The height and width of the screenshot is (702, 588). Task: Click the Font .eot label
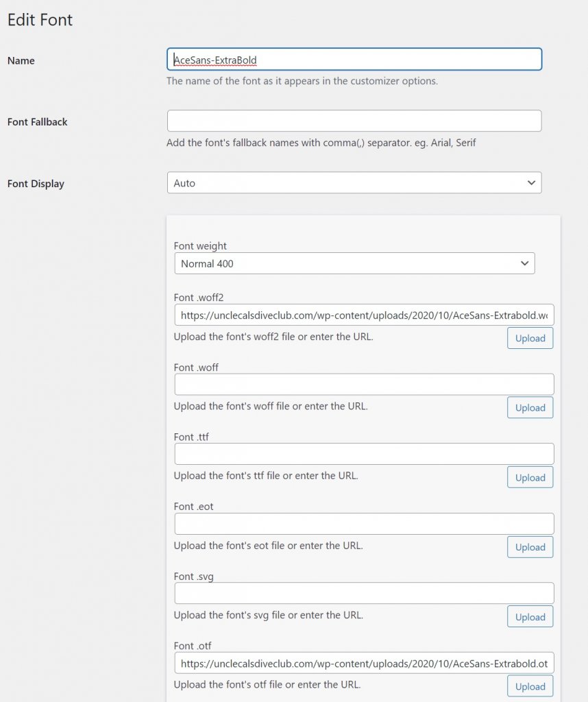click(x=193, y=507)
